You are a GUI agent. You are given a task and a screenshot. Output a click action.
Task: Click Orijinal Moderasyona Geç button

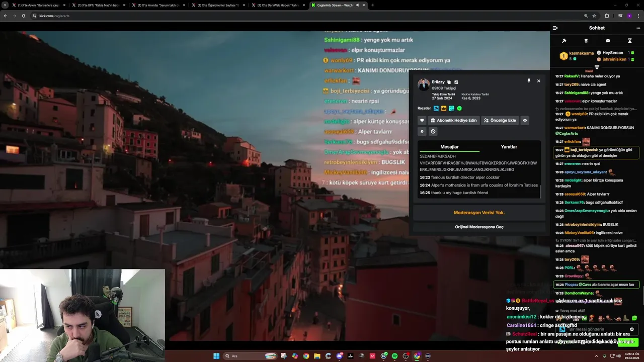(479, 227)
